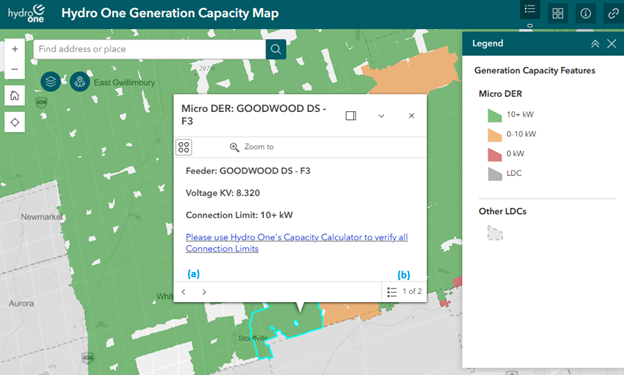Close the Micro DER popup

tap(411, 116)
